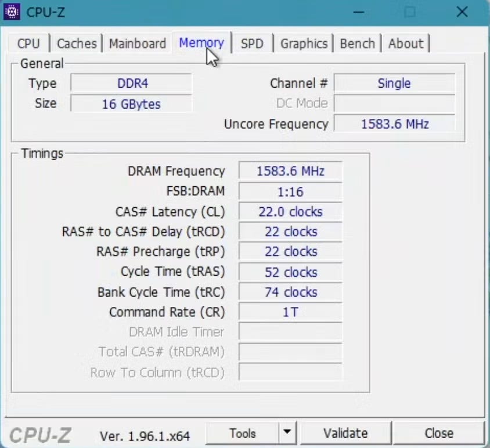
Task: Click the empty Total CAS# (tRDRAM) field
Action: (x=290, y=352)
